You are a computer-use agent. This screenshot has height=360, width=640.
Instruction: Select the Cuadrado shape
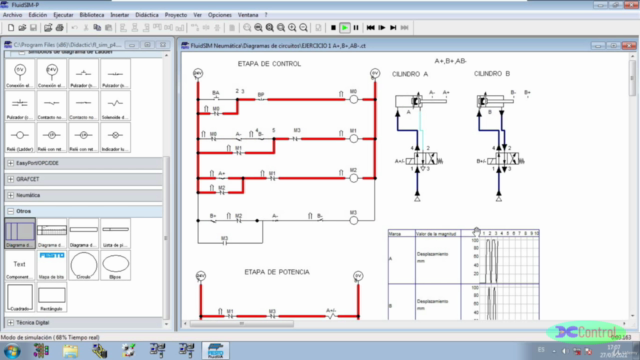[20, 298]
